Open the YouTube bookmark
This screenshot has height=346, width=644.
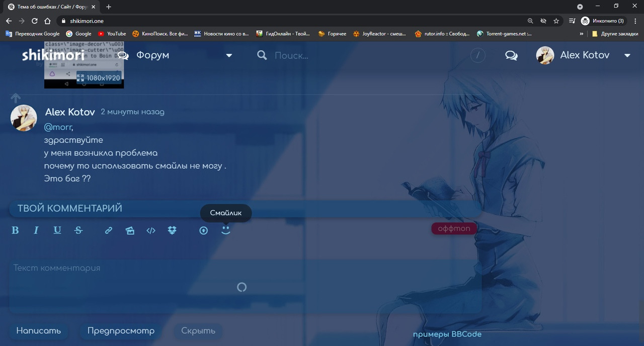(x=112, y=34)
